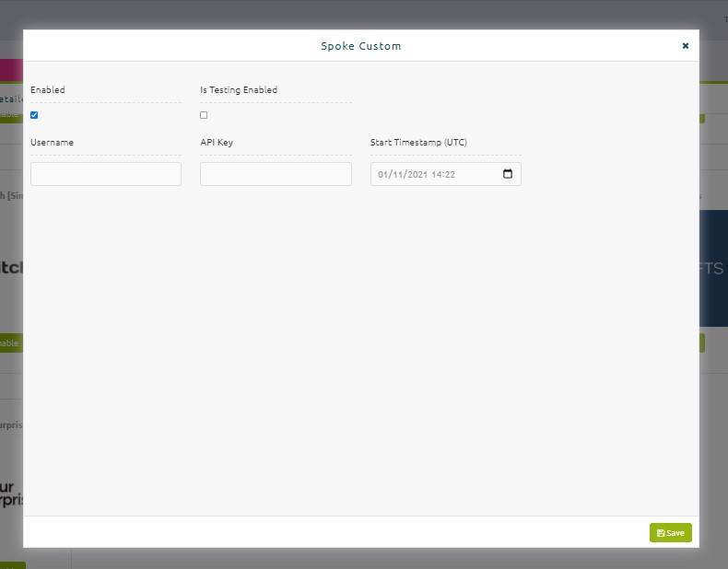
Task: Save the Spoke Custom settings
Action: (x=671, y=533)
